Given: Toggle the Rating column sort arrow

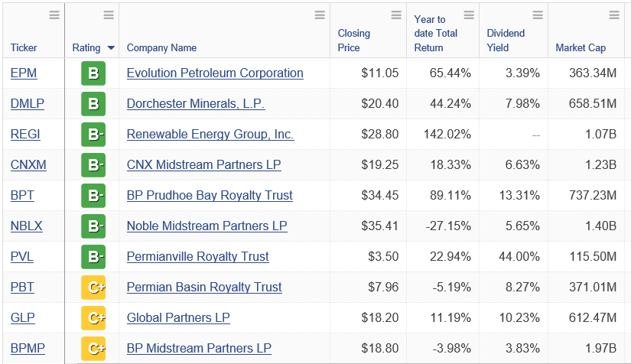Looking at the screenshot, I should (x=112, y=48).
